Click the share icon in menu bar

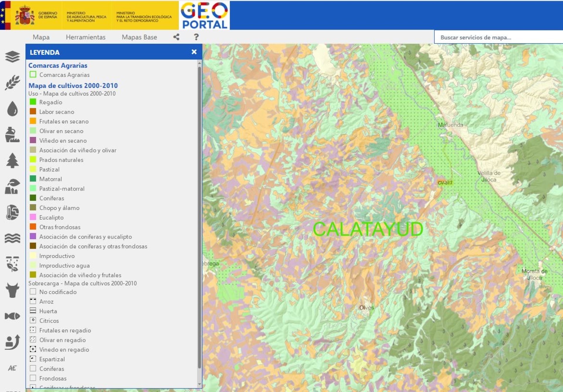pyautogui.click(x=176, y=37)
